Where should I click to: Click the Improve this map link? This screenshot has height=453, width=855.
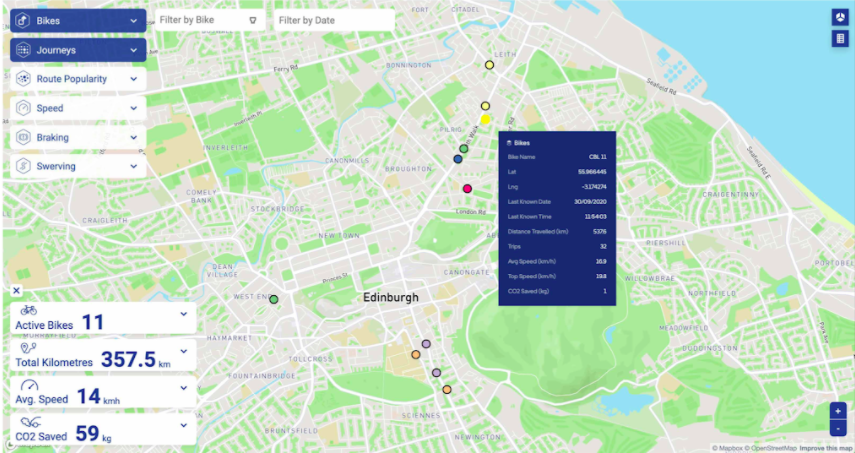click(x=825, y=448)
